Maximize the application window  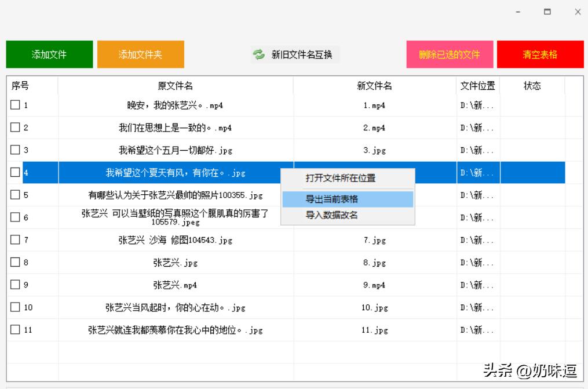[x=547, y=12]
